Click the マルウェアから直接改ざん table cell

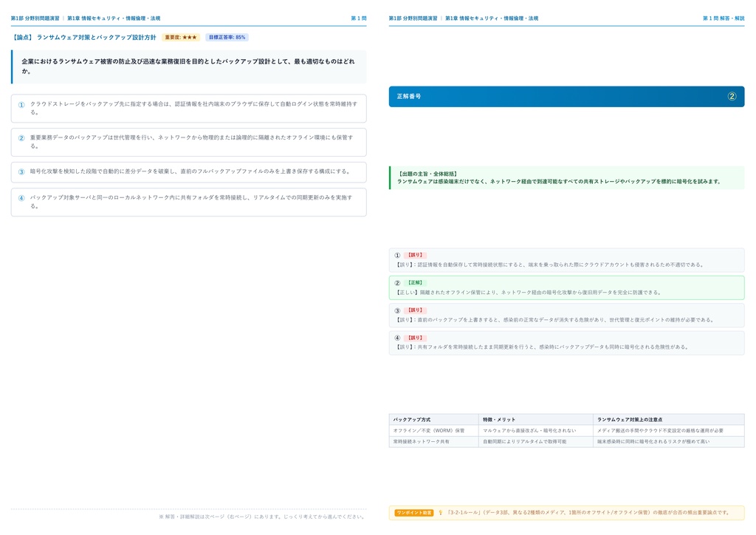tap(536, 430)
